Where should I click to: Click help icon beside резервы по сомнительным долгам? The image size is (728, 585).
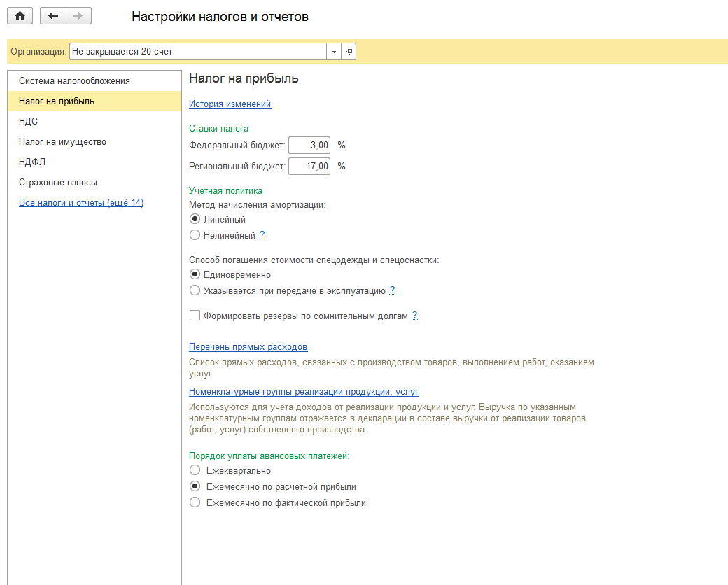[x=414, y=316]
